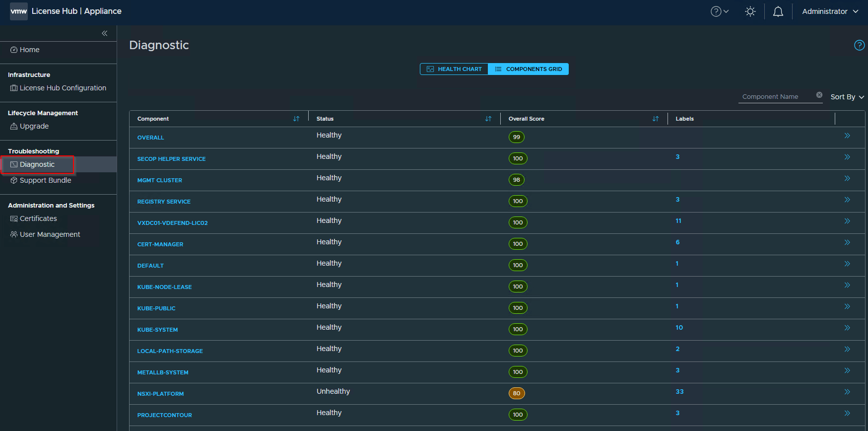This screenshot has width=868, height=431.
Task: Open the Sort By dropdown
Action: pos(847,97)
